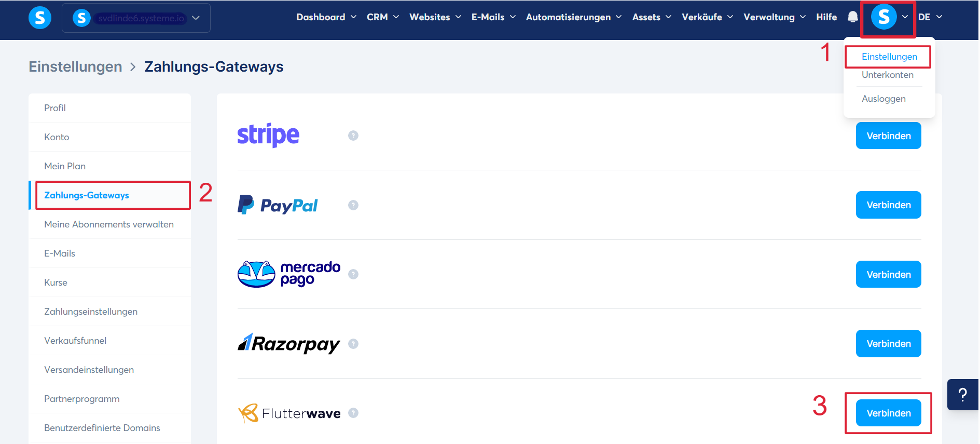
Task: Click the Razorpay logo
Action: 289,343
